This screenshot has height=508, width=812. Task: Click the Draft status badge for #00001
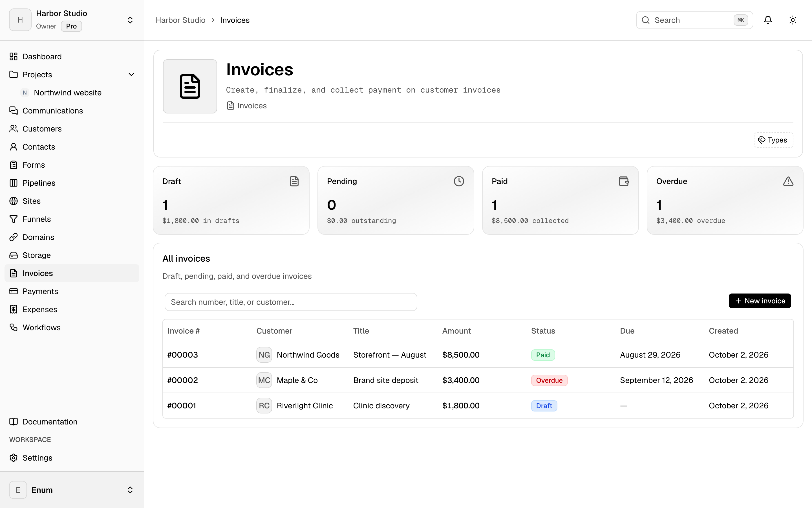pyautogui.click(x=544, y=406)
